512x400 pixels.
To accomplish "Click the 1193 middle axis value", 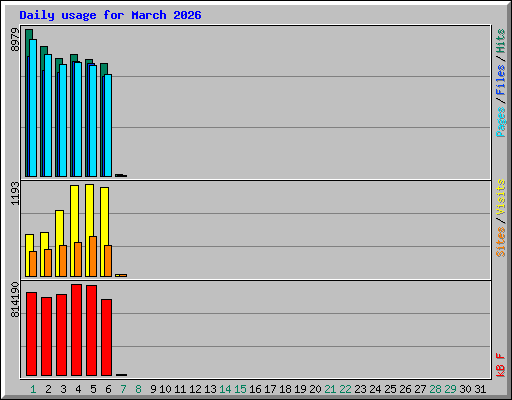I will 15,194.
